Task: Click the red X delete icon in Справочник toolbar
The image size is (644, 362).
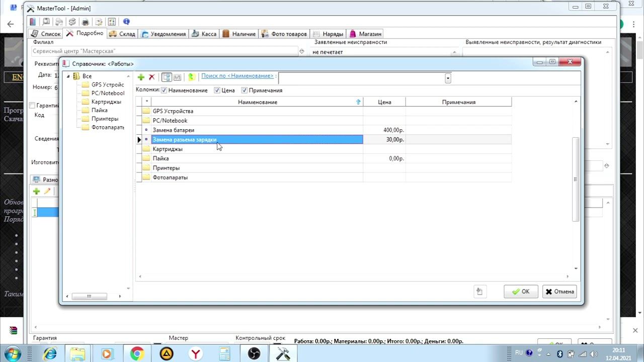Action: 151,77
